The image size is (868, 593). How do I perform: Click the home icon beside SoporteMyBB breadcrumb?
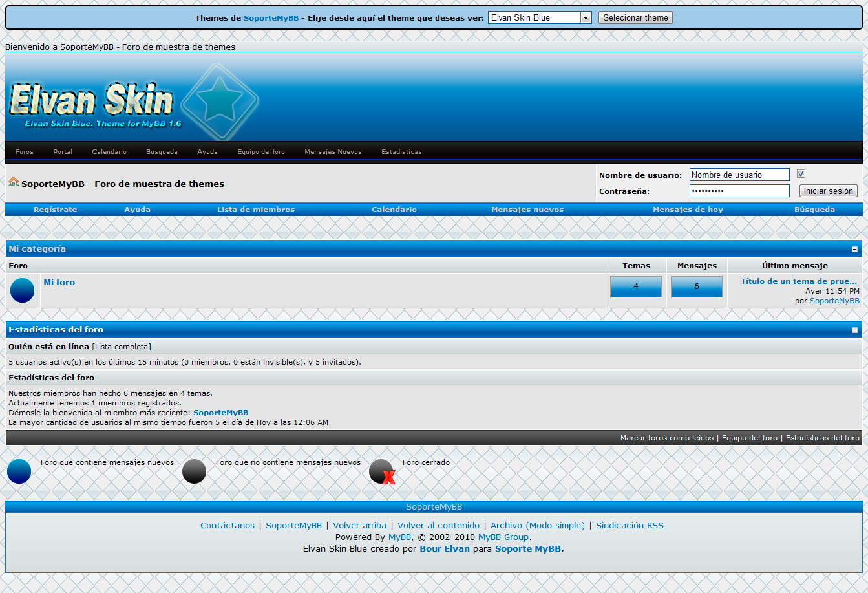14,182
